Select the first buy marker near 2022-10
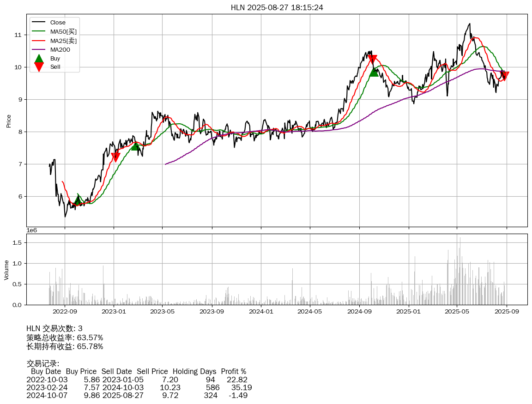532x404 pixels. pos(78,201)
